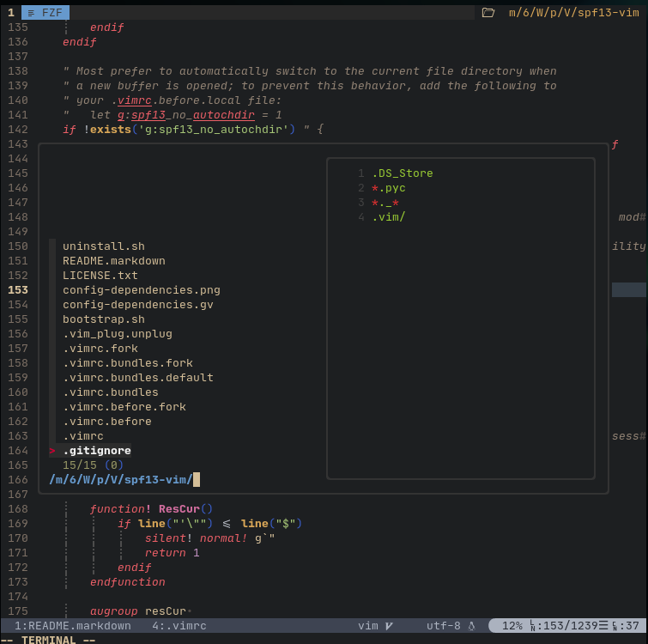Viewport: 648px width, 644px height.
Task: Click the utf-8 encoding indicator
Action: [x=444, y=626]
